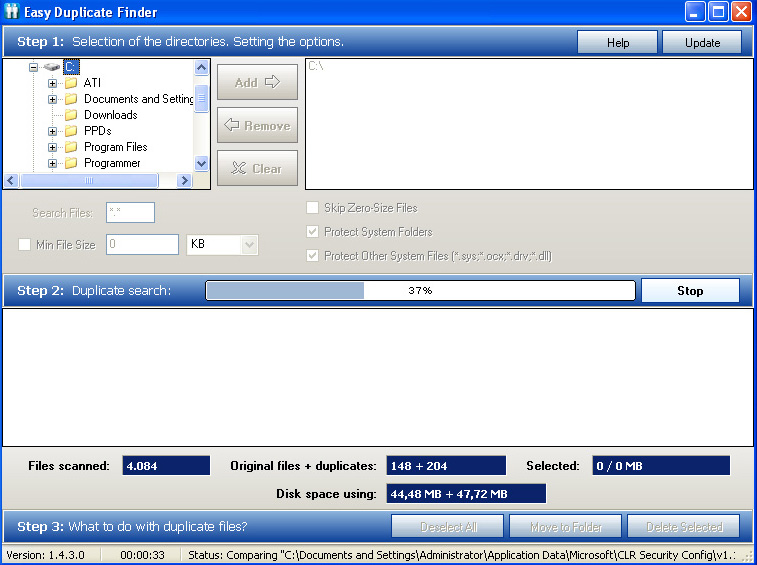The width and height of the screenshot is (757, 565).
Task: Click the duplicate search progress bar
Action: 420,291
